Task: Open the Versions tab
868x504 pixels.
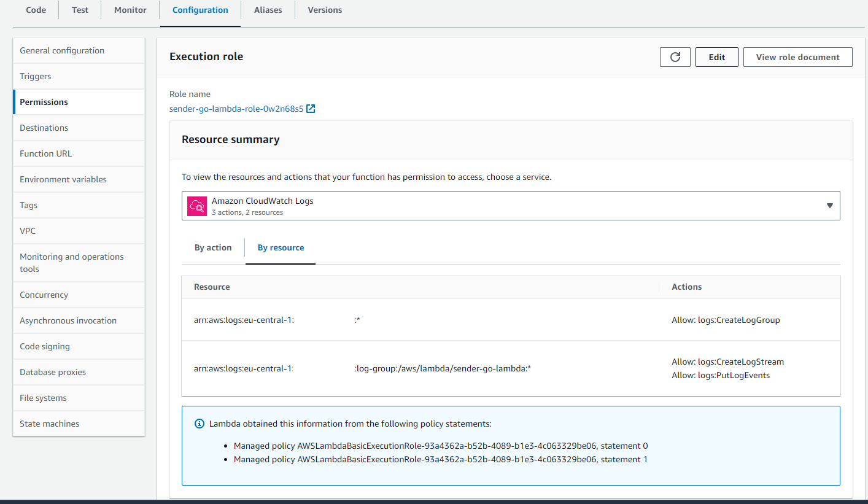Action: [x=325, y=10]
